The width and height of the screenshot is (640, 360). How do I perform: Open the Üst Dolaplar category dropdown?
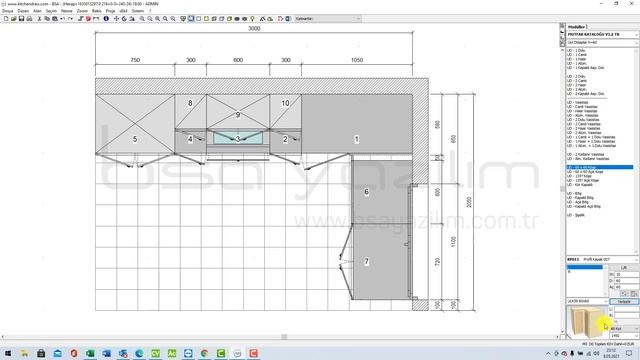coord(602,42)
